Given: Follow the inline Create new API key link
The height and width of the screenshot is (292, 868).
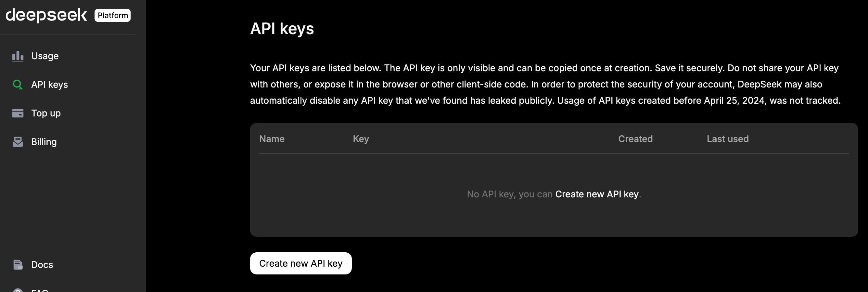Looking at the screenshot, I should point(597,194).
